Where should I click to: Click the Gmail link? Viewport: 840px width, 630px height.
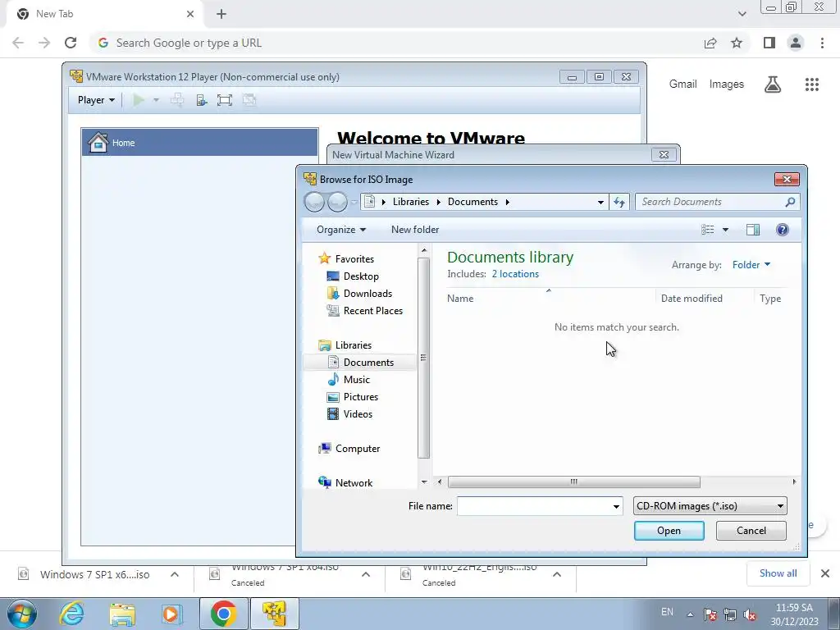[x=683, y=84]
